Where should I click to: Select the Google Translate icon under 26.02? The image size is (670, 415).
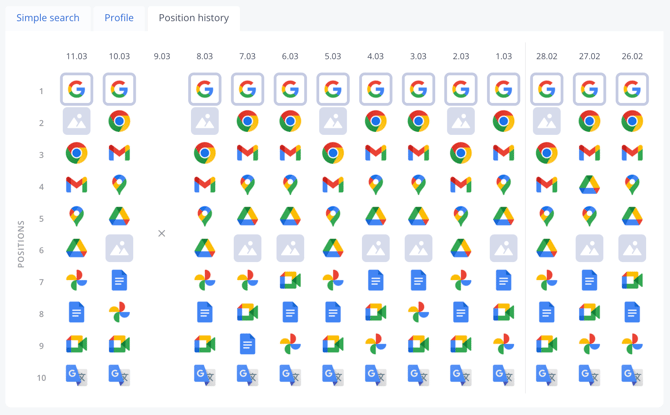(632, 376)
